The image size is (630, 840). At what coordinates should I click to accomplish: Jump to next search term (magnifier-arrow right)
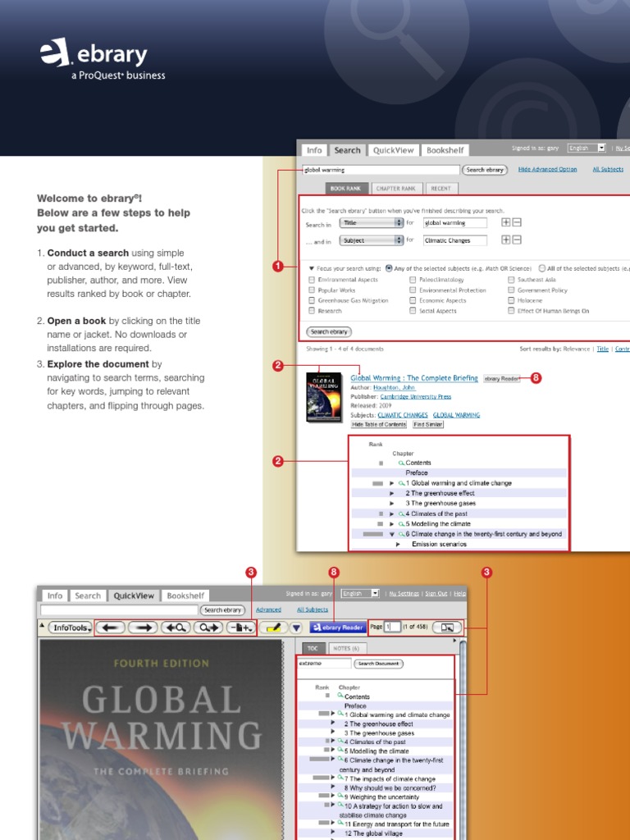pyautogui.click(x=208, y=628)
